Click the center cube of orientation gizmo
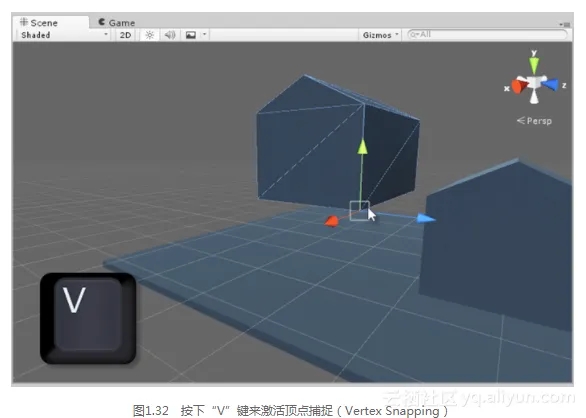The image size is (586, 418). pos(534,83)
